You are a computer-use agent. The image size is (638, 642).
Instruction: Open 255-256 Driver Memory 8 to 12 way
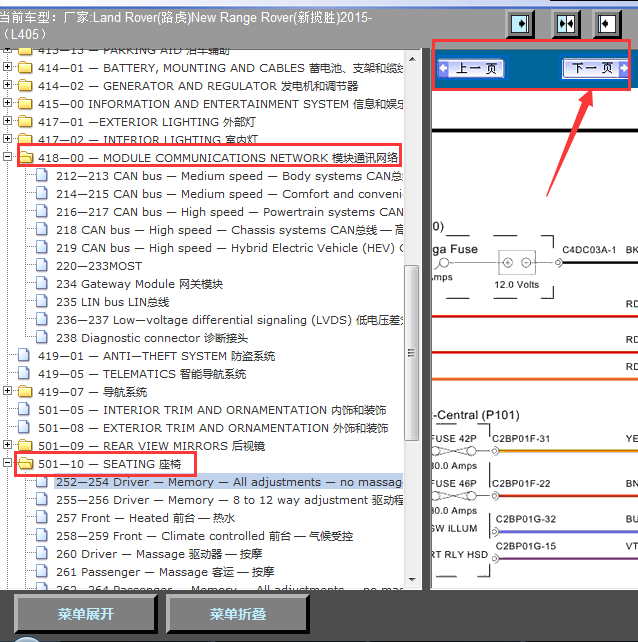229,500
